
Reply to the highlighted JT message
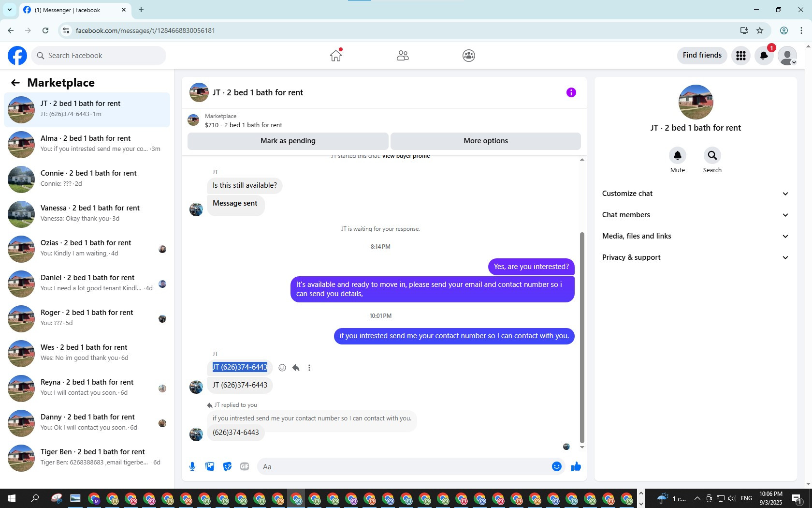click(x=296, y=368)
